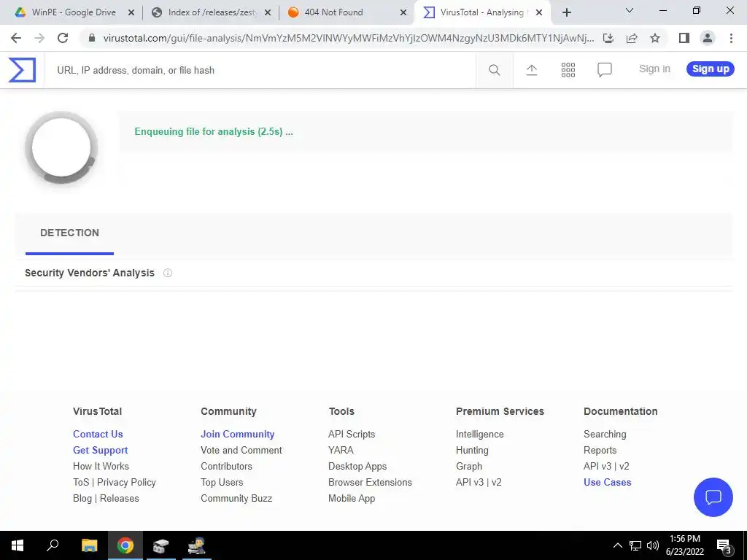Image resolution: width=747 pixels, height=560 pixels.
Task: Open the YARA link
Action: (x=341, y=450)
